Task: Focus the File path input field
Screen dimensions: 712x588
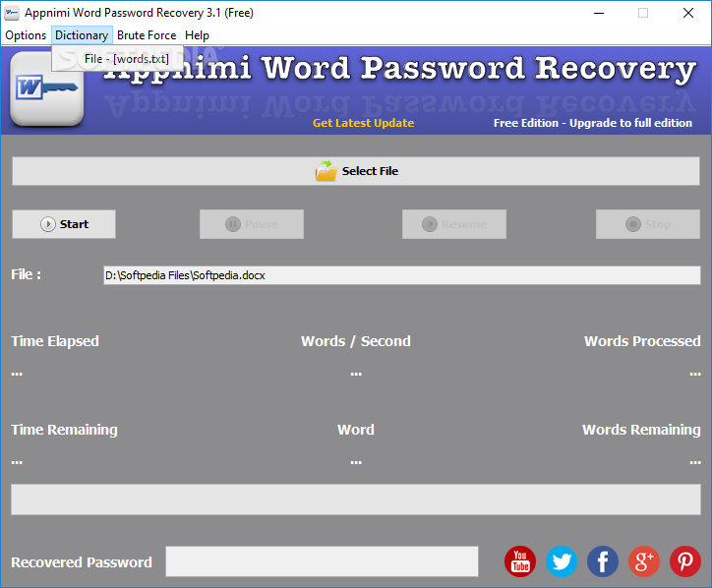Action: pyautogui.click(x=402, y=275)
